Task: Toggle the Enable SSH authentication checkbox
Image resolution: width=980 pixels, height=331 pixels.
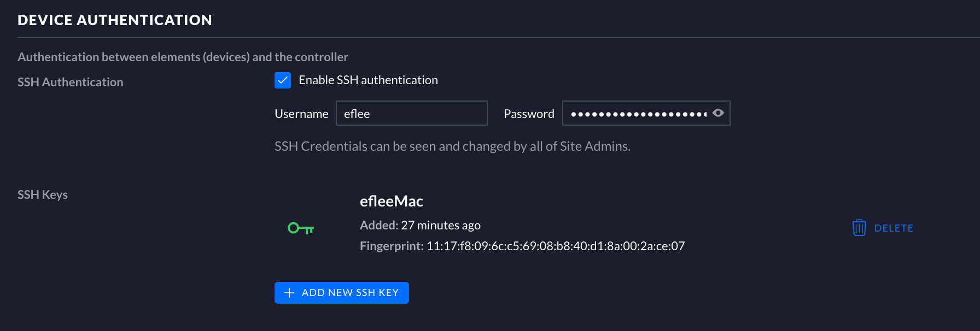Action: [283, 80]
